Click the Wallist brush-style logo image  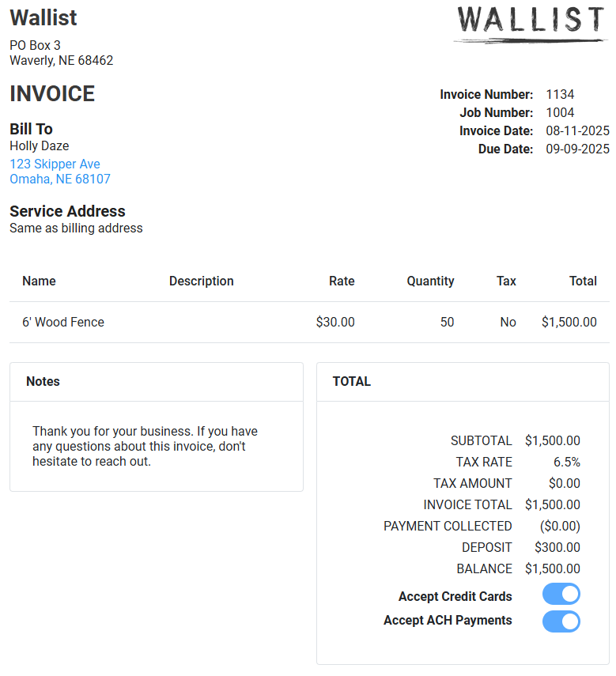point(531,25)
